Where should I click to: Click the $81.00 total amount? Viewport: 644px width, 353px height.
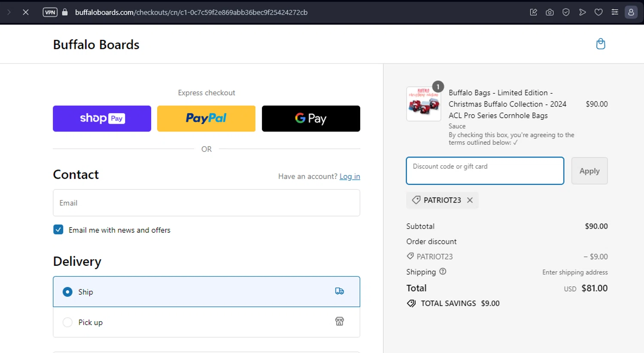(594, 288)
